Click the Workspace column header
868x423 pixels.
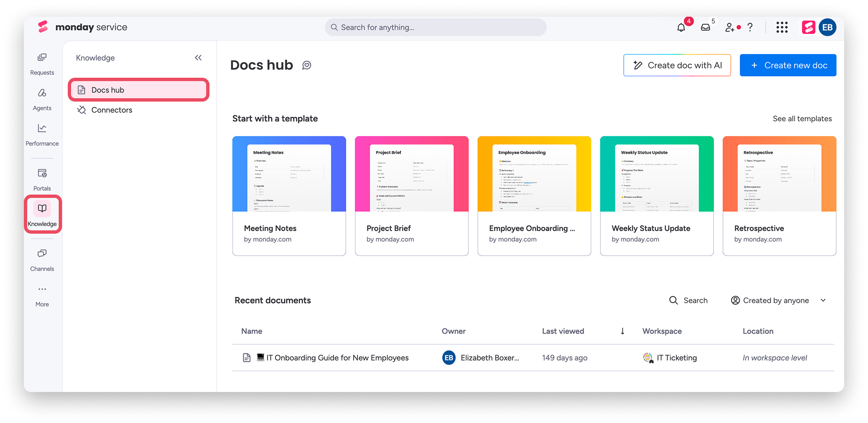click(662, 331)
